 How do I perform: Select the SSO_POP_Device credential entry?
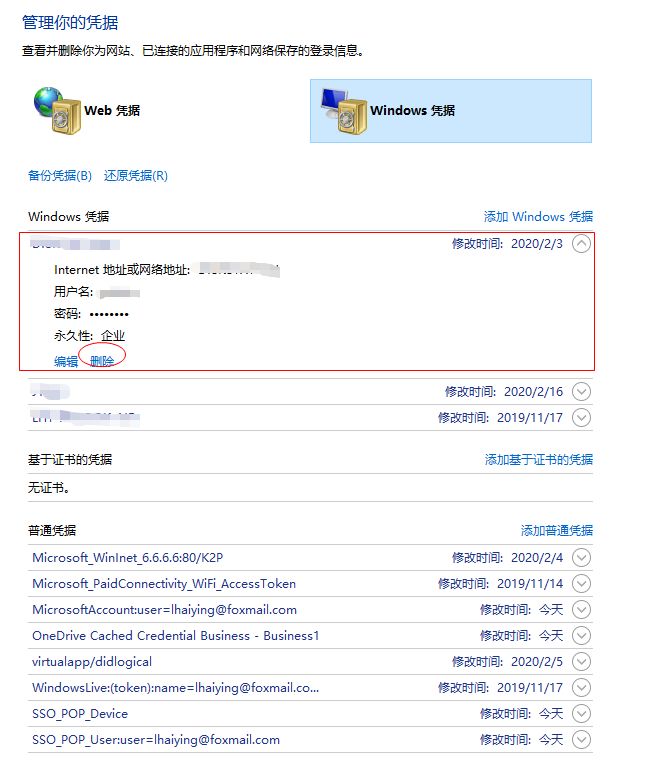coord(80,714)
